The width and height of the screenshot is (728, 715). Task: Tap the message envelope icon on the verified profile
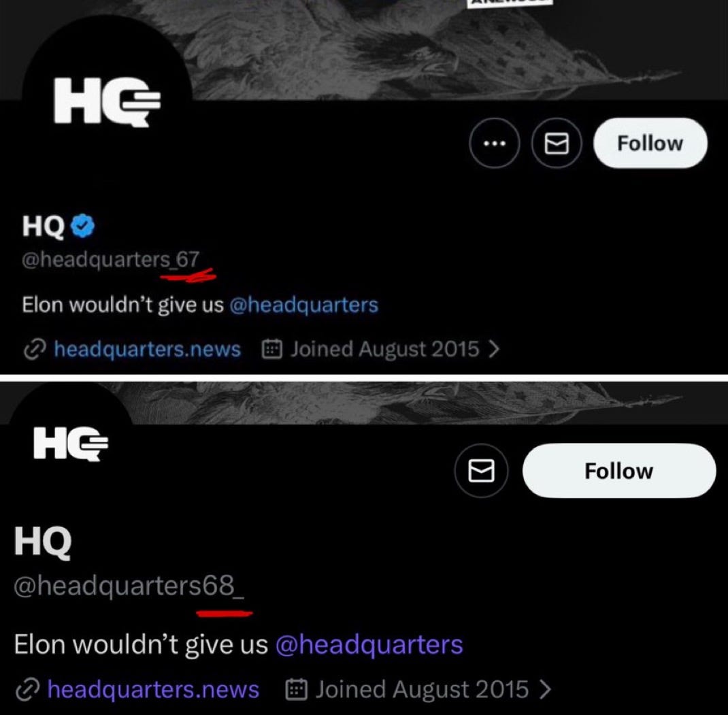point(557,143)
